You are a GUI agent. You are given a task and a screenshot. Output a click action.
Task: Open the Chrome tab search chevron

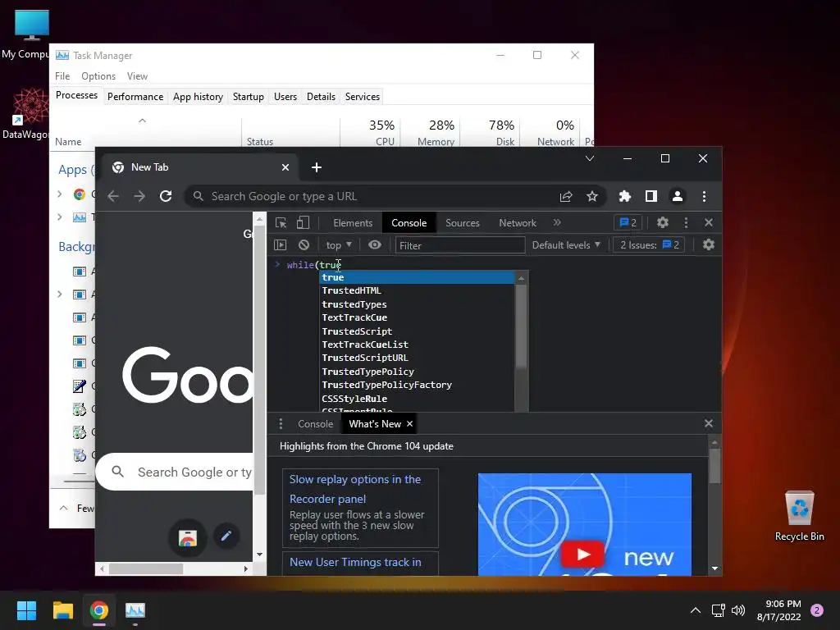pos(590,158)
